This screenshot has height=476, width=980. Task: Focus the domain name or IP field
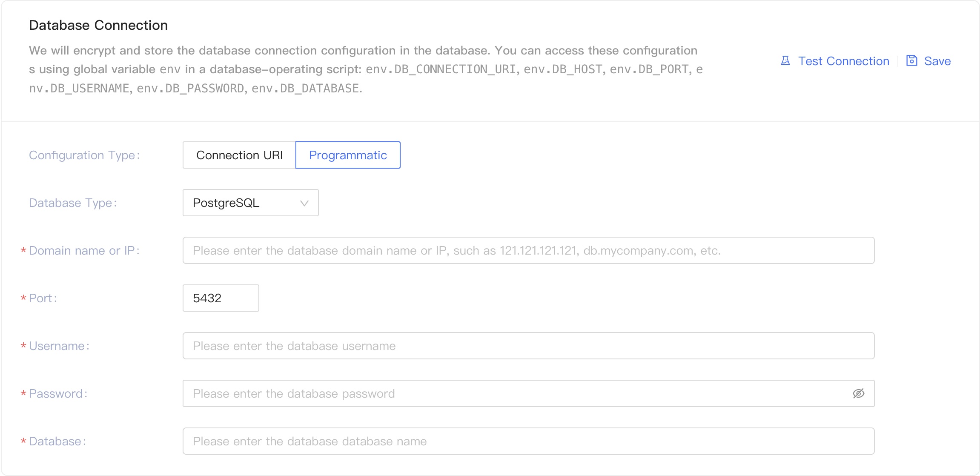coord(528,250)
